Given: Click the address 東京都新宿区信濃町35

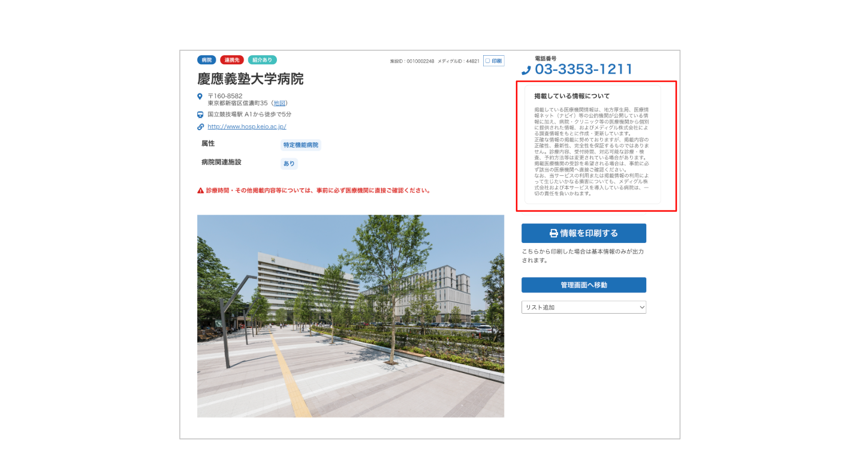Looking at the screenshot, I should click(237, 103).
